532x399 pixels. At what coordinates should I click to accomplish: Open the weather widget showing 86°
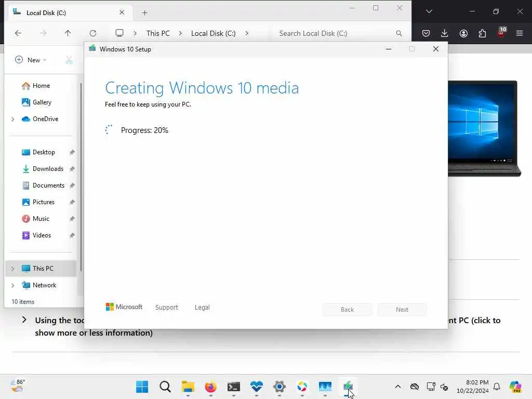(x=18, y=386)
